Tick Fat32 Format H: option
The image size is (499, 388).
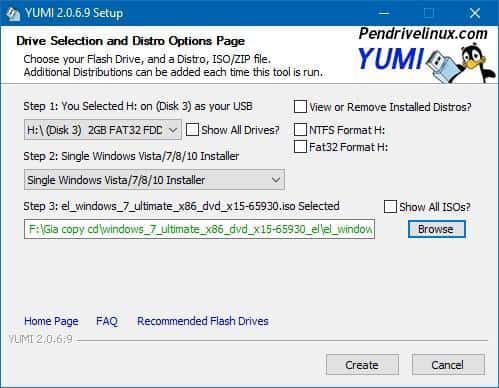(300, 147)
